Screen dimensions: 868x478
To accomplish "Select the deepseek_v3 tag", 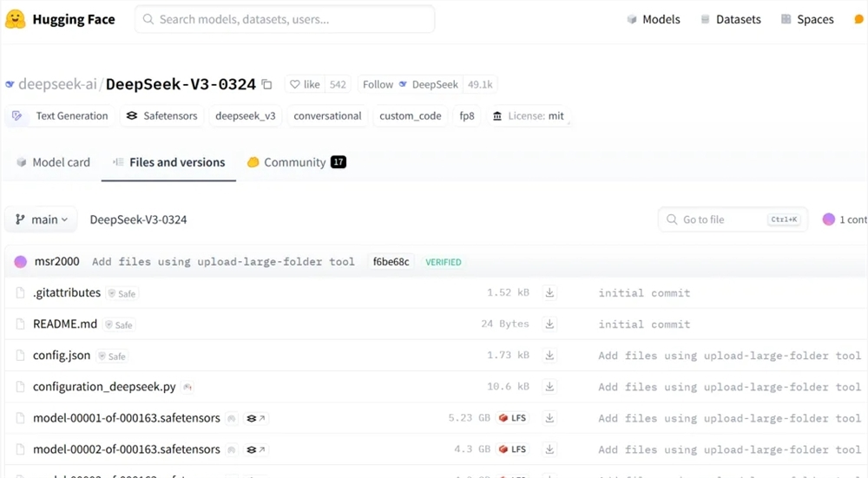I will (x=246, y=115).
